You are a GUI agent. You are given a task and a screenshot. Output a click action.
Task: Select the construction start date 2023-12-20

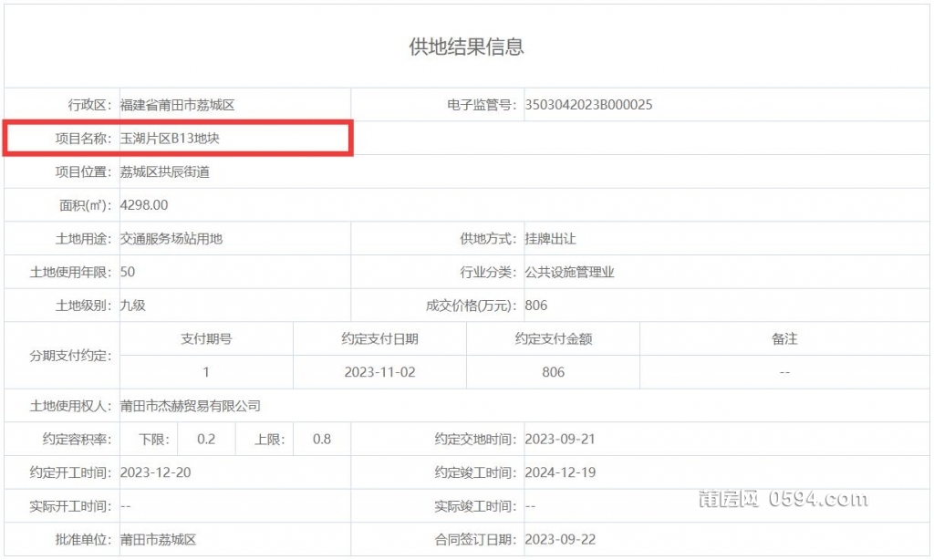click(155, 473)
